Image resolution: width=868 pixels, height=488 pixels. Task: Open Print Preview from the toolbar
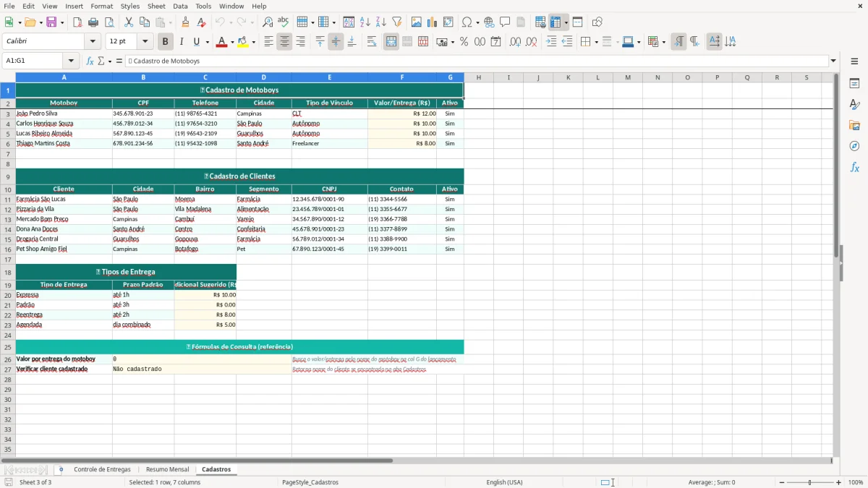pyautogui.click(x=109, y=22)
